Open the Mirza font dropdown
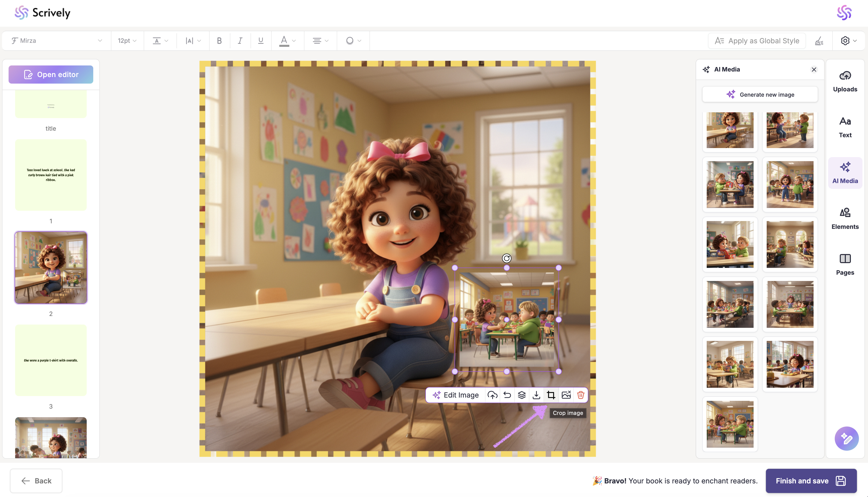 (56, 41)
